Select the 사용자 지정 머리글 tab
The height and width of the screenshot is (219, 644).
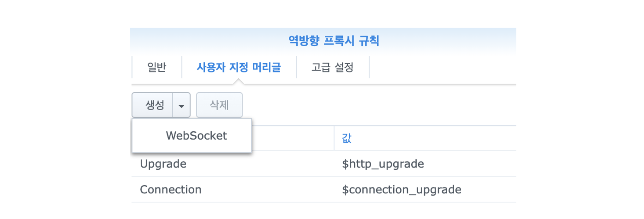coord(239,67)
